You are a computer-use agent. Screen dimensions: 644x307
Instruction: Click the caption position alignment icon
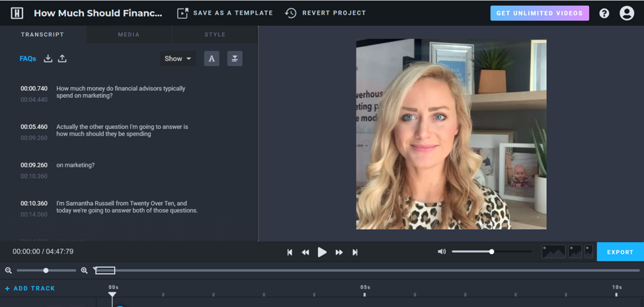(235, 59)
